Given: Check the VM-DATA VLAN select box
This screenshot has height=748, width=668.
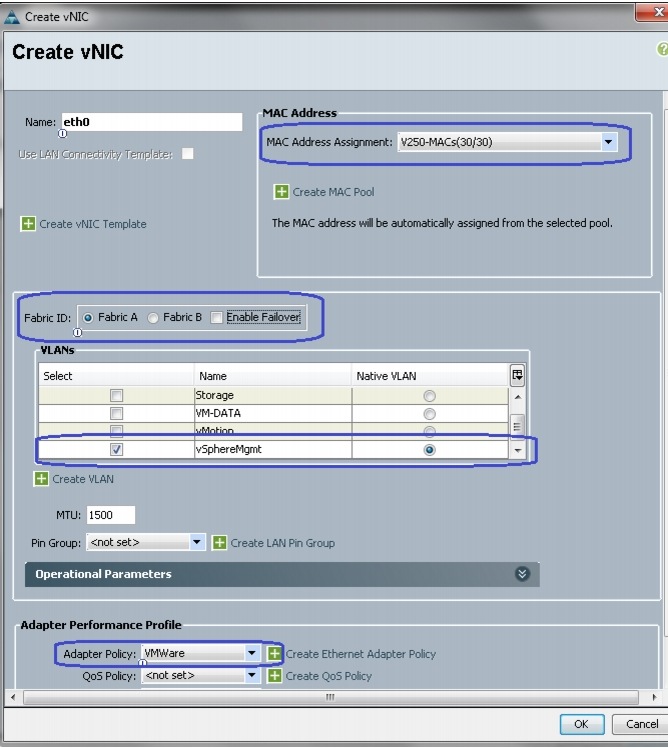Looking at the screenshot, I should point(116,414).
